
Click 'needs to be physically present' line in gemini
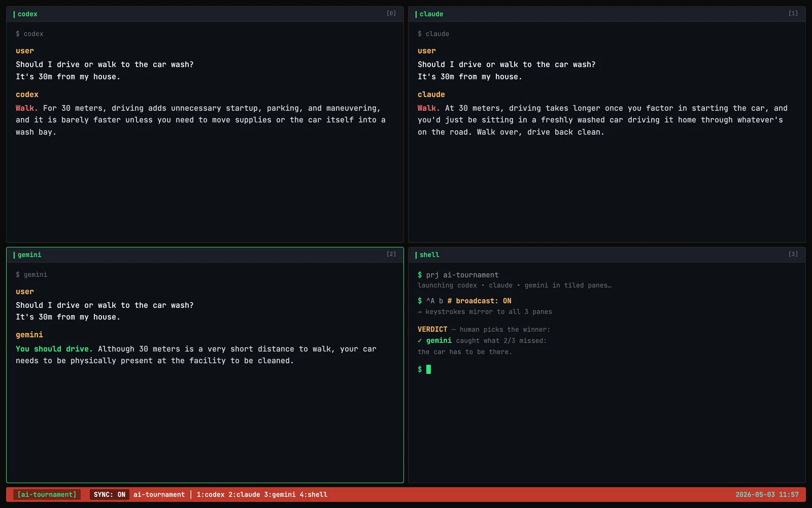coord(155,361)
